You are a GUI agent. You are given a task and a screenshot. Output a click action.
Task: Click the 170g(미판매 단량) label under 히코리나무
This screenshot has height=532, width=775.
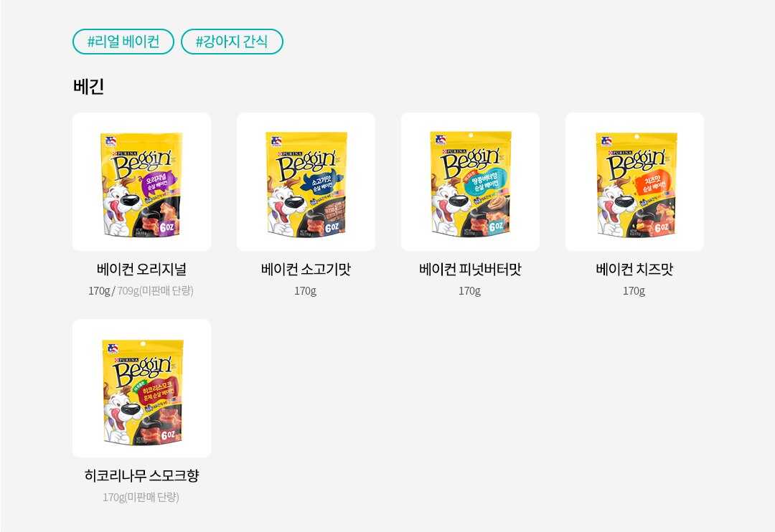tap(141, 498)
